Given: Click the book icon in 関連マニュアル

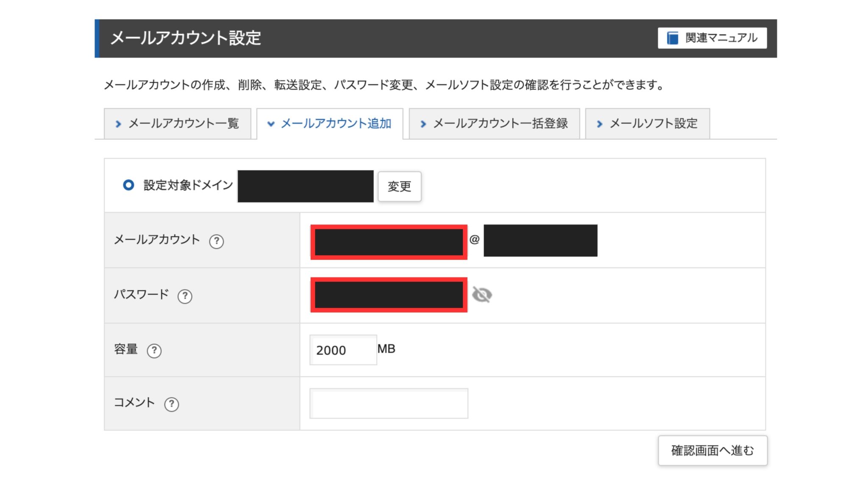Looking at the screenshot, I should coord(672,38).
